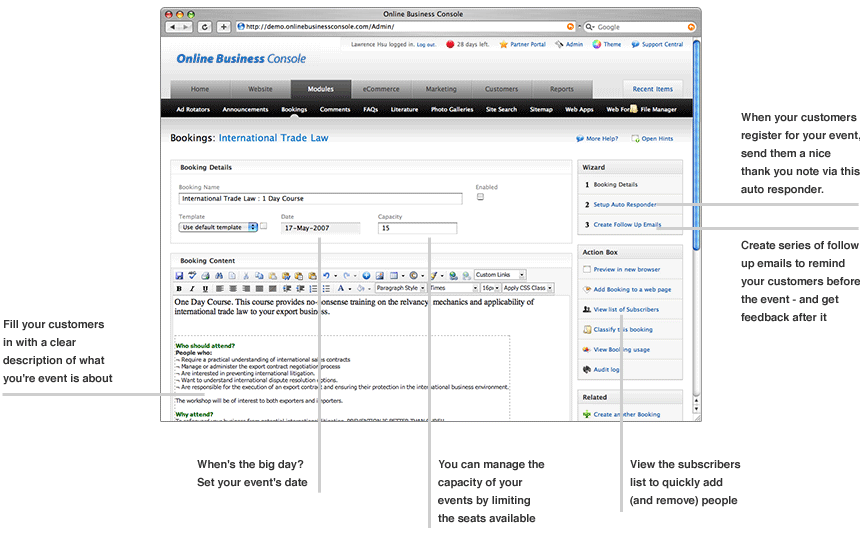Image resolution: width=860 pixels, height=540 pixels.
Task: Open the Custom Links dropdown
Action: (x=499, y=275)
